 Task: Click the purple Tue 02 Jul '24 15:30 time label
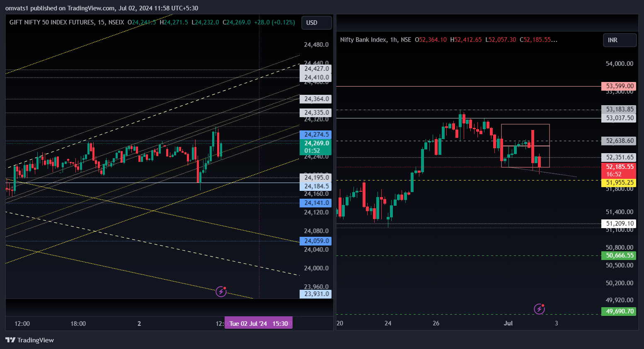(x=259, y=323)
